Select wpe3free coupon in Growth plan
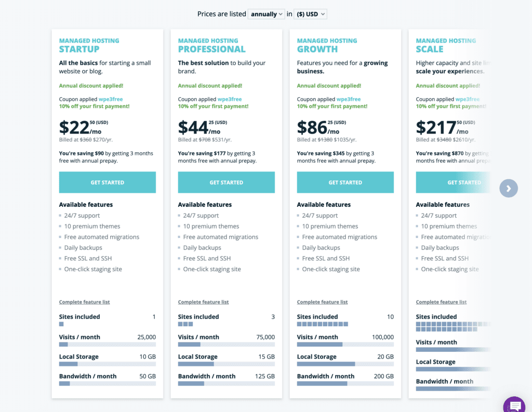Screen dimensions: 532x412 [350, 99]
